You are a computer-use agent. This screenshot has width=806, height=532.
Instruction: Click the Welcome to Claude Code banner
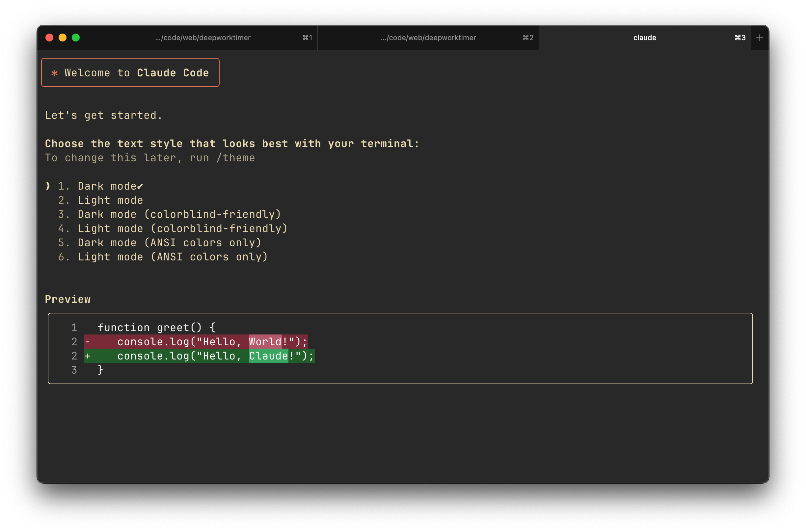pos(130,73)
